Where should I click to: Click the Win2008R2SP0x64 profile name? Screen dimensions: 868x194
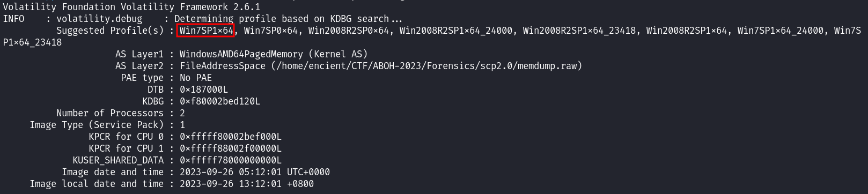click(x=349, y=31)
